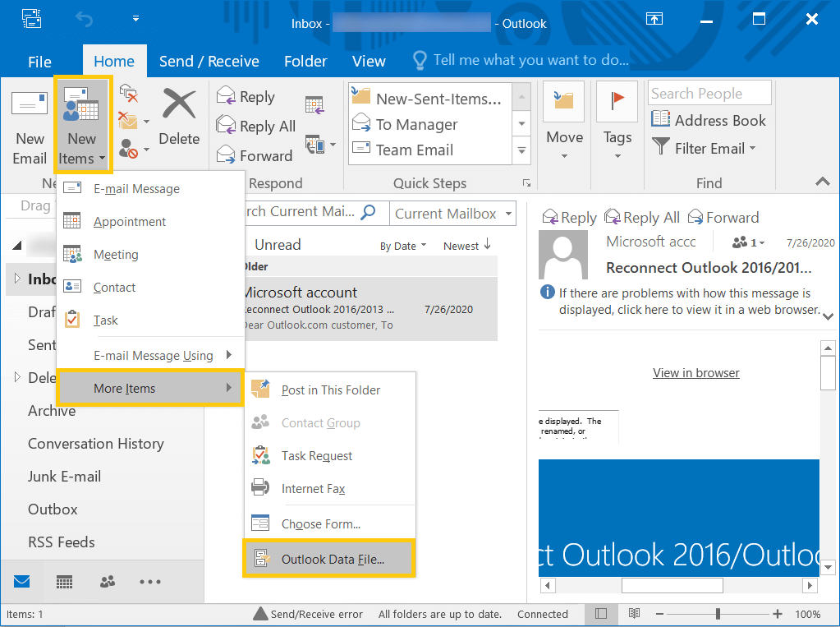The image size is (840, 627).
Task: Click the New Email button
Action: (x=30, y=127)
